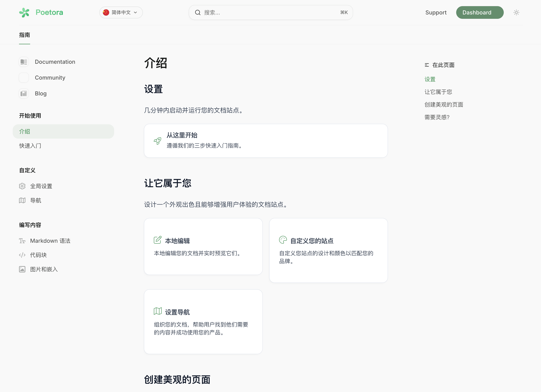Click the Blog newspaper icon

(24, 93)
